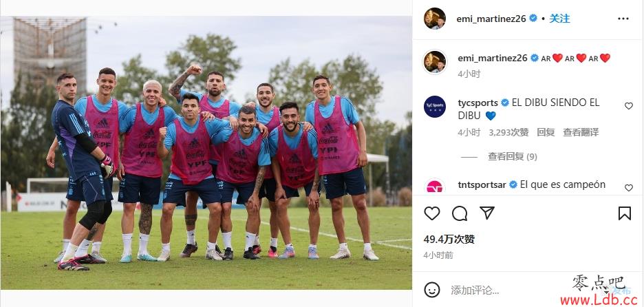Click 回复 under tycsports comment
Viewport: 644px width, 307px height.
click(x=546, y=132)
